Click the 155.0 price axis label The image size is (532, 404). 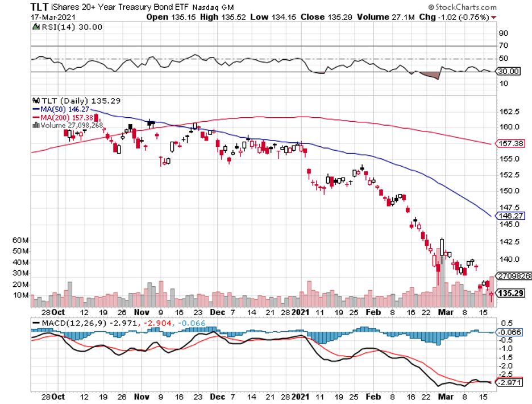509,159
